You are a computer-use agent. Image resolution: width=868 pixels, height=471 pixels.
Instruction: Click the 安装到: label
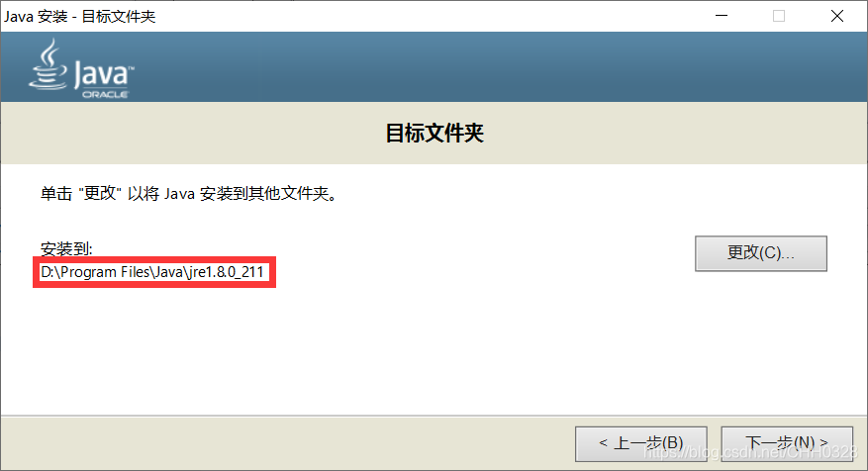click(66, 248)
